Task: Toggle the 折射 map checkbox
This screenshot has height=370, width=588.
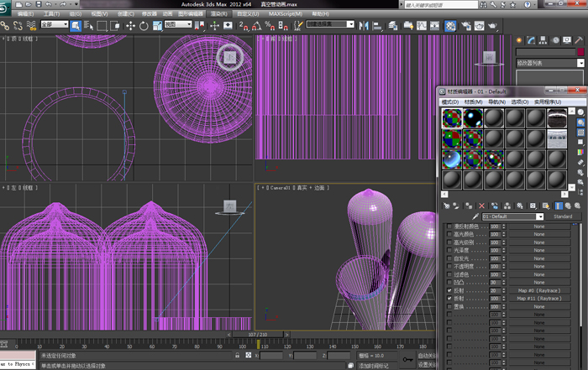Action: tap(449, 298)
